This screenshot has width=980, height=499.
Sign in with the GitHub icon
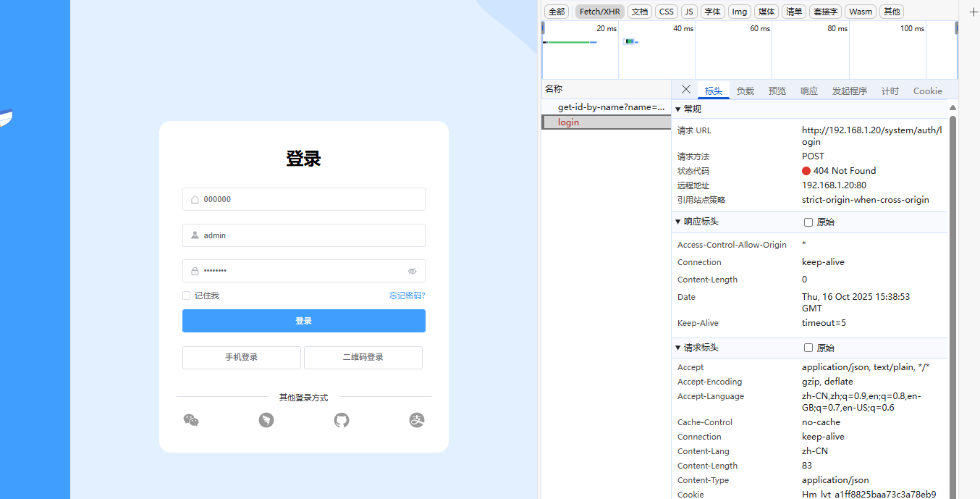coord(342,420)
